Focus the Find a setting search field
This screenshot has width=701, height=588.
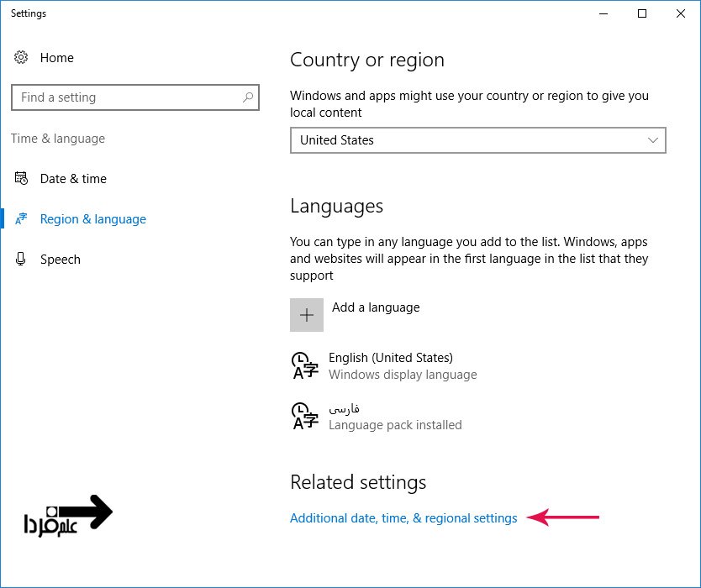click(126, 97)
